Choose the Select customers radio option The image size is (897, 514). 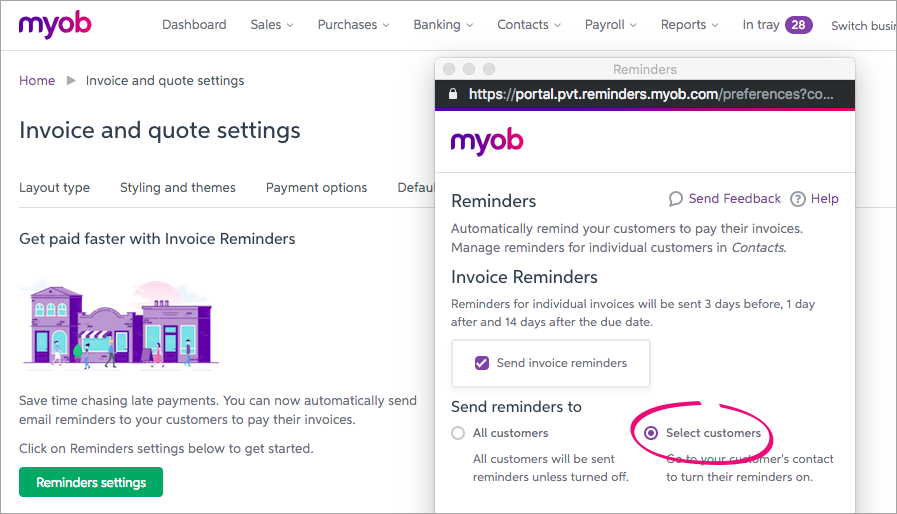point(652,433)
